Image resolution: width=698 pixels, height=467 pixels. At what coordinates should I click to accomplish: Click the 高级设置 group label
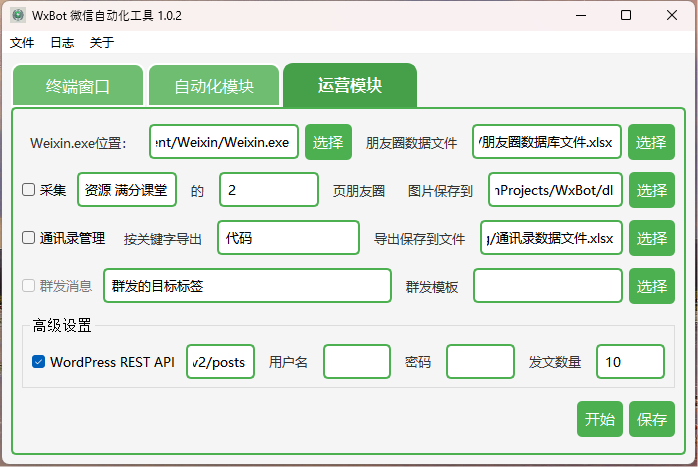coord(62,325)
